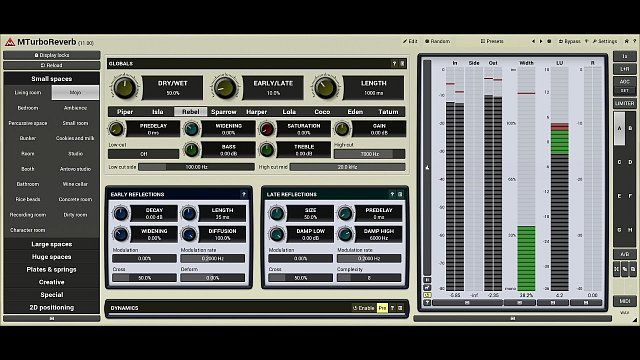Adjust the High cut 7000 Hz slider

pyautogui.click(x=369, y=154)
